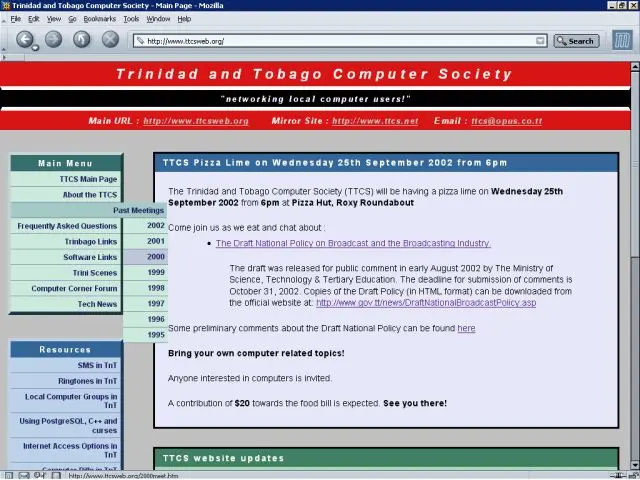Screen dimensions: 640x480
Task: Select 1996 in Past Meetings submenu
Action: coord(146,319)
